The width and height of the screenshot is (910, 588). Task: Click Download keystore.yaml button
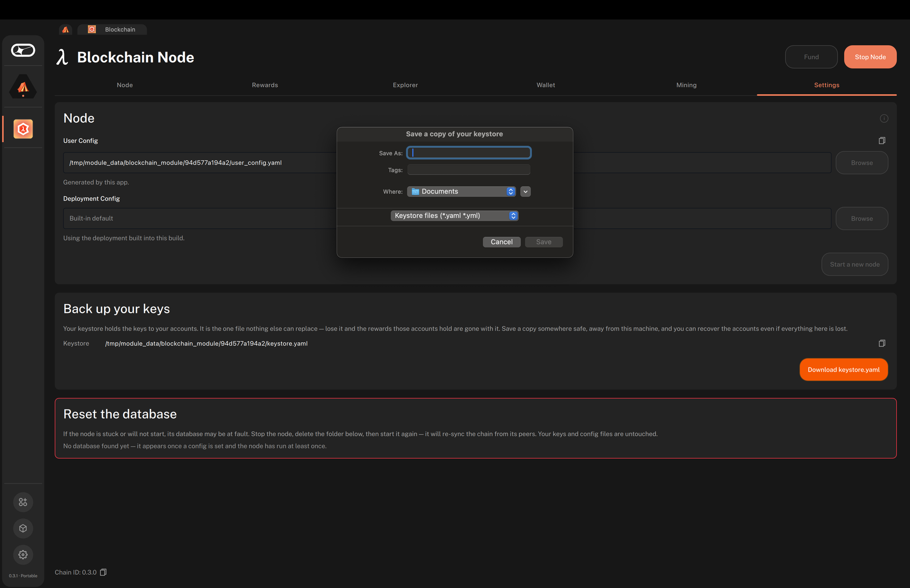(844, 370)
